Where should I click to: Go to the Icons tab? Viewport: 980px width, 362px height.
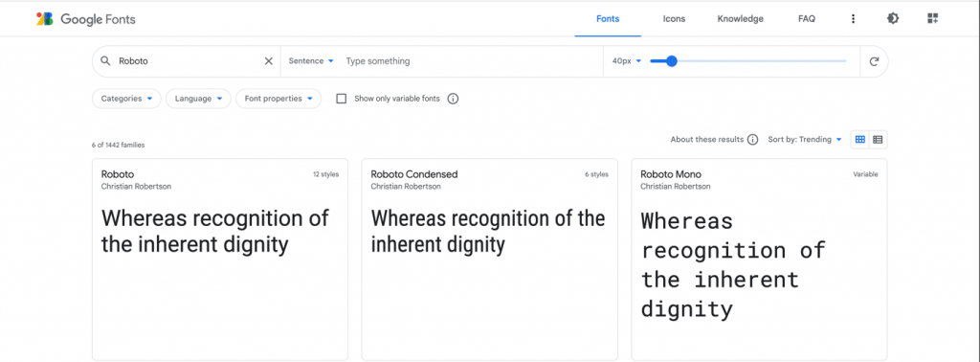coord(674,19)
